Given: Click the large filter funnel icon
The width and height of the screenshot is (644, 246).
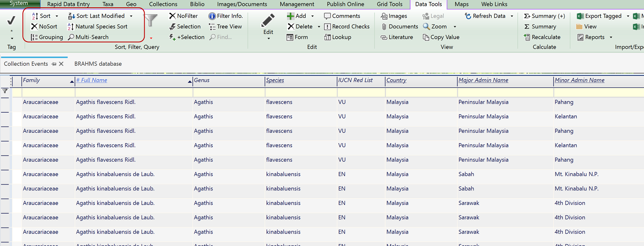Looking at the screenshot, I should (x=151, y=21).
